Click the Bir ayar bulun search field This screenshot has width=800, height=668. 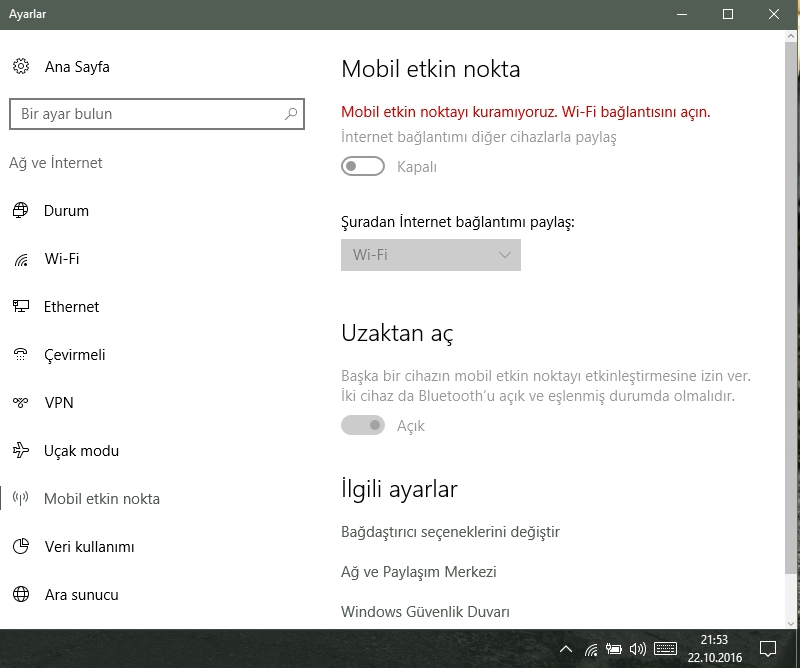[157, 114]
